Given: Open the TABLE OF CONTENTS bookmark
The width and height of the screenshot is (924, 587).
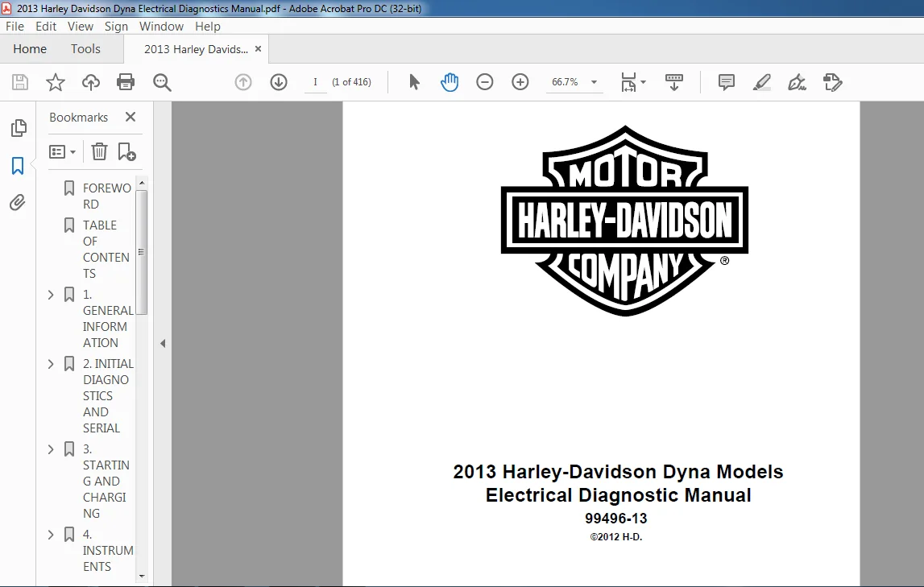Looking at the screenshot, I should [106, 250].
